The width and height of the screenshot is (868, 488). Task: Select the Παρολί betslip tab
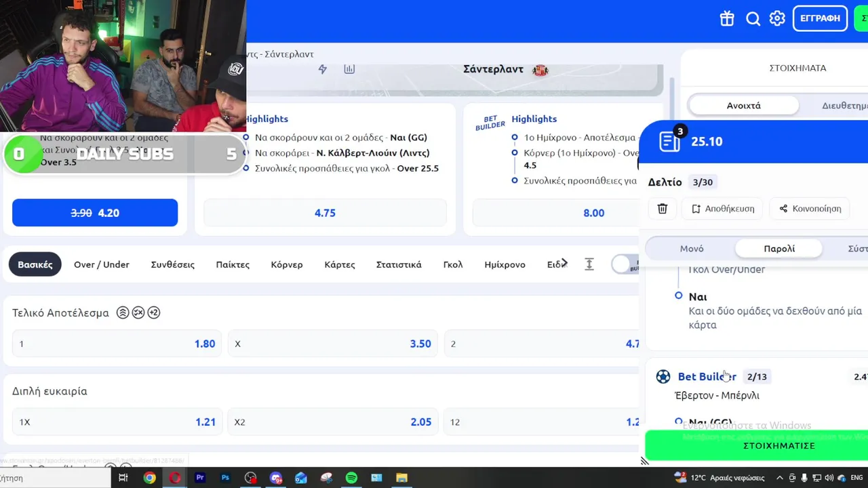779,249
